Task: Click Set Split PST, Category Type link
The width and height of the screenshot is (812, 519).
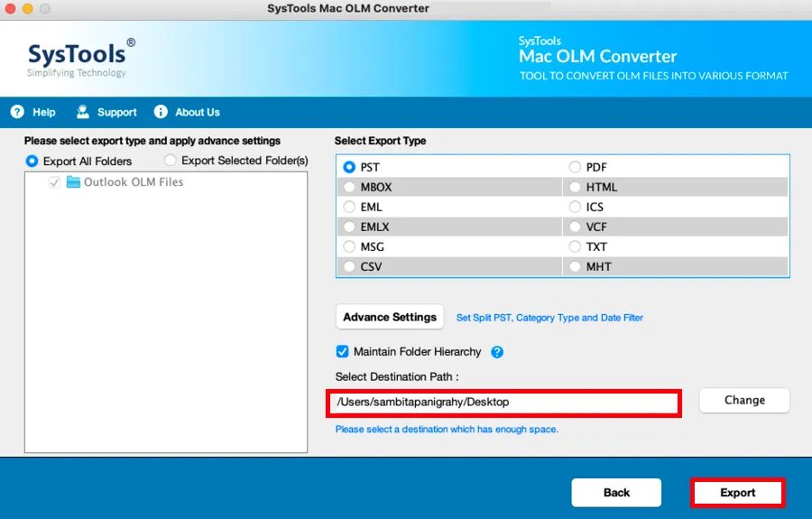Action: point(549,318)
